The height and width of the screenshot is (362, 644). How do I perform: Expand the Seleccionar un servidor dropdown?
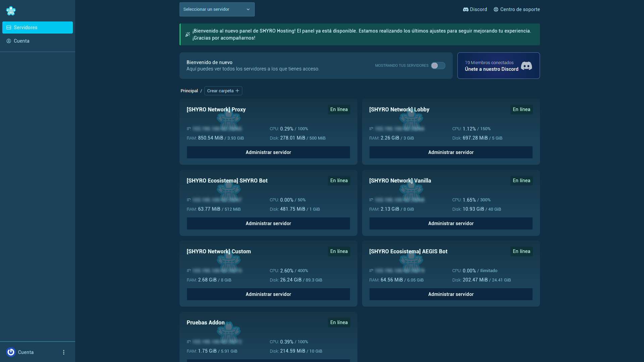pyautogui.click(x=217, y=9)
